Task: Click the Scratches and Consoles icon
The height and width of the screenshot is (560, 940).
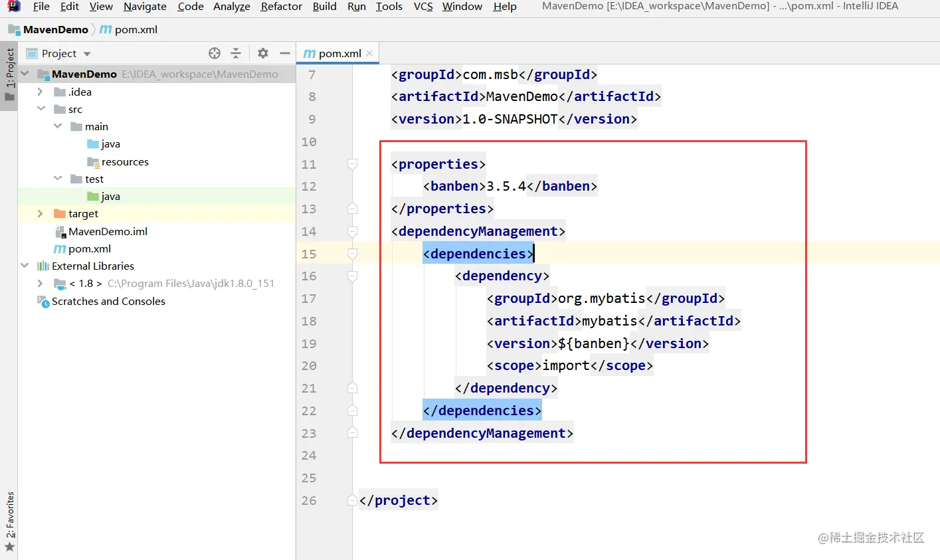Action: pos(43,301)
